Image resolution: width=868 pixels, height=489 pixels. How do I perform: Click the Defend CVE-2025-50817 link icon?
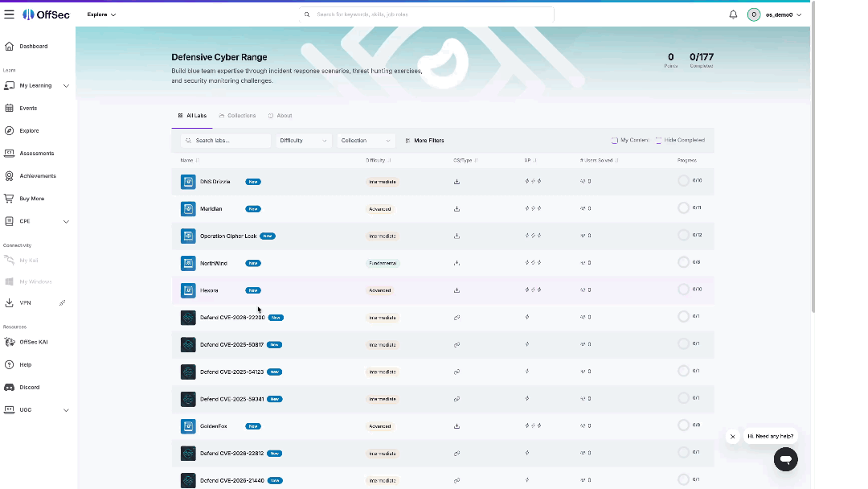[x=457, y=344]
